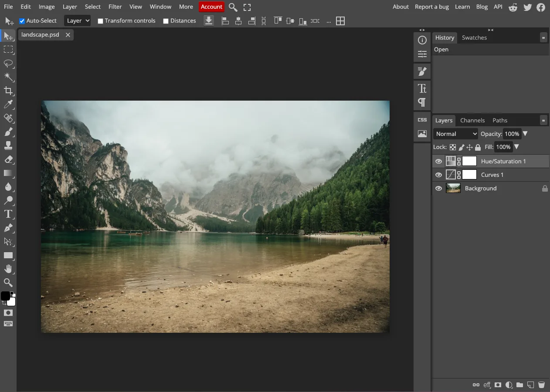
Task: Select the Gradient tool
Action: [8, 173]
